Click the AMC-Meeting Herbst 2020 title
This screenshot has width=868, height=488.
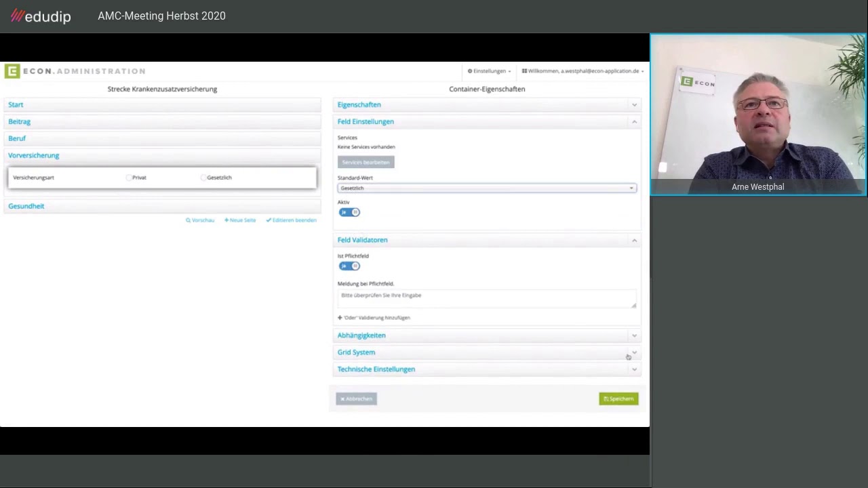coord(161,16)
